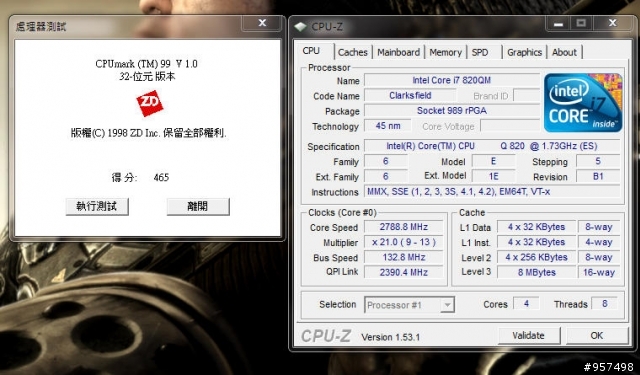Click the Ext. Model value 1E
The image size is (640, 375).
click(x=493, y=176)
